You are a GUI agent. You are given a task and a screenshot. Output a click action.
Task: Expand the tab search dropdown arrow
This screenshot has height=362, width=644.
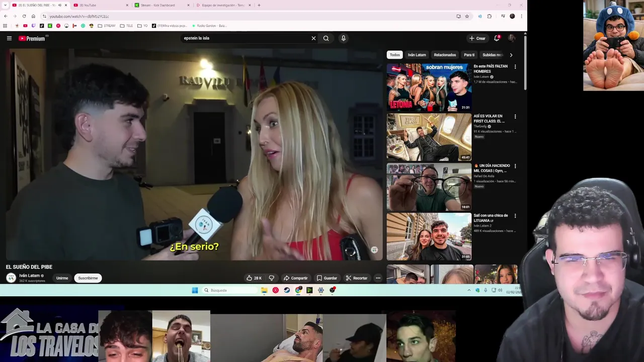[x=5, y=5]
